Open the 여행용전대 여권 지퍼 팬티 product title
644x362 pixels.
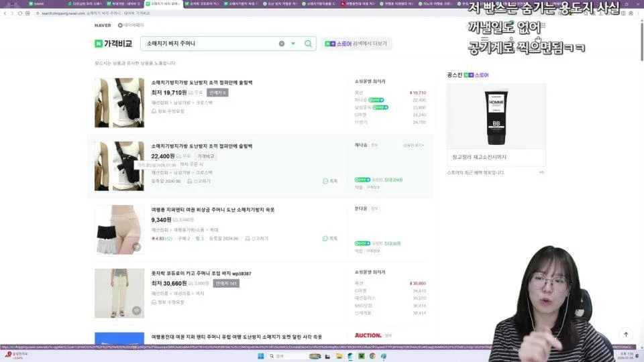point(237,337)
